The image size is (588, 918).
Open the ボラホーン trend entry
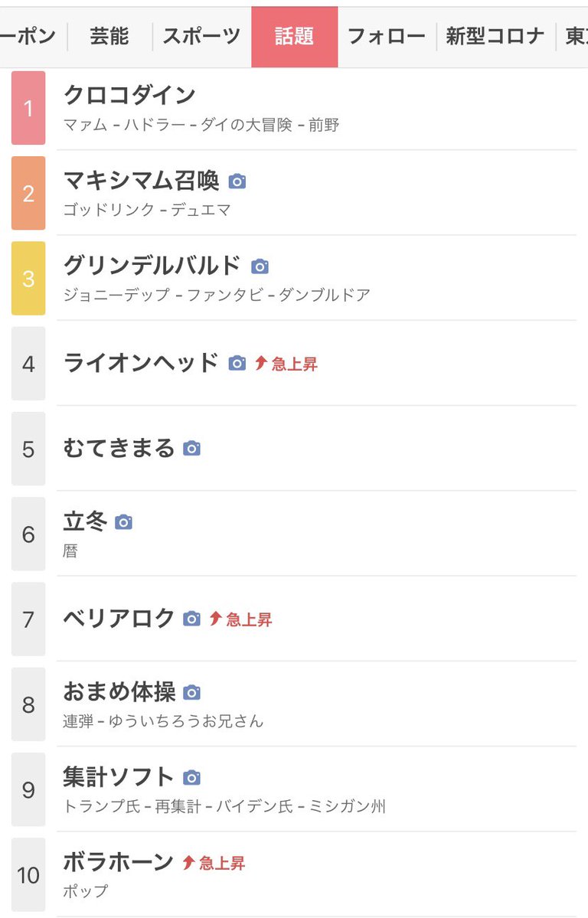point(119,863)
